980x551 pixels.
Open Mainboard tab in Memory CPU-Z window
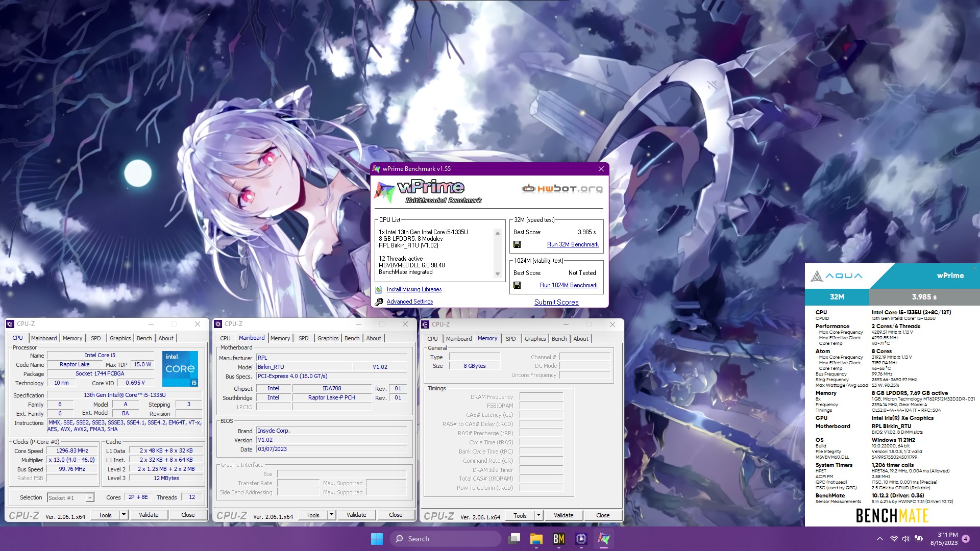click(459, 339)
